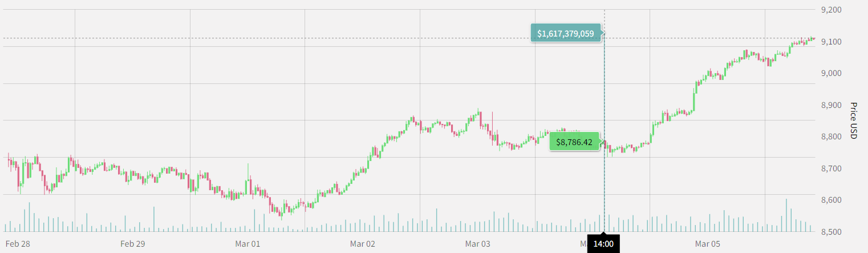Click the Mar 01 date label
Image resolution: width=868 pixels, height=253 pixels.
point(248,244)
